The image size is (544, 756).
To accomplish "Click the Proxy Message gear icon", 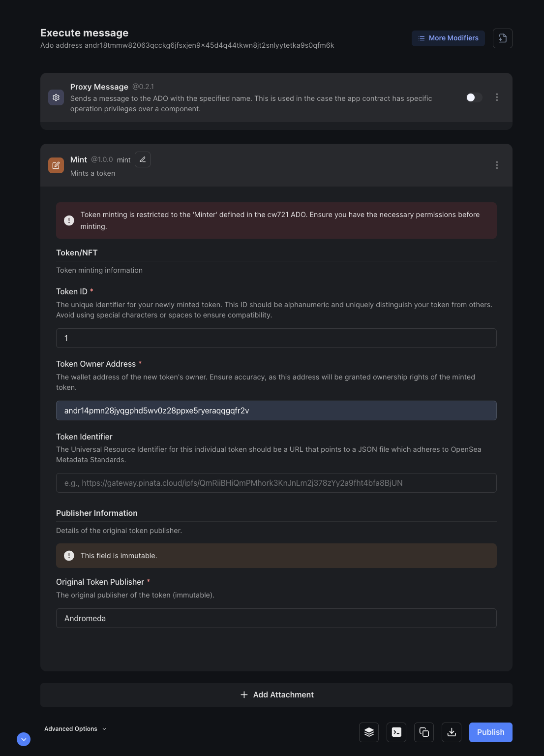I will pyautogui.click(x=56, y=97).
